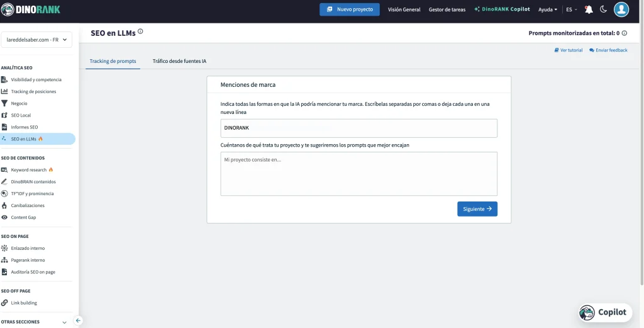Open Keyword research in sidebar

pyautogui.click(x=29, y=170)
